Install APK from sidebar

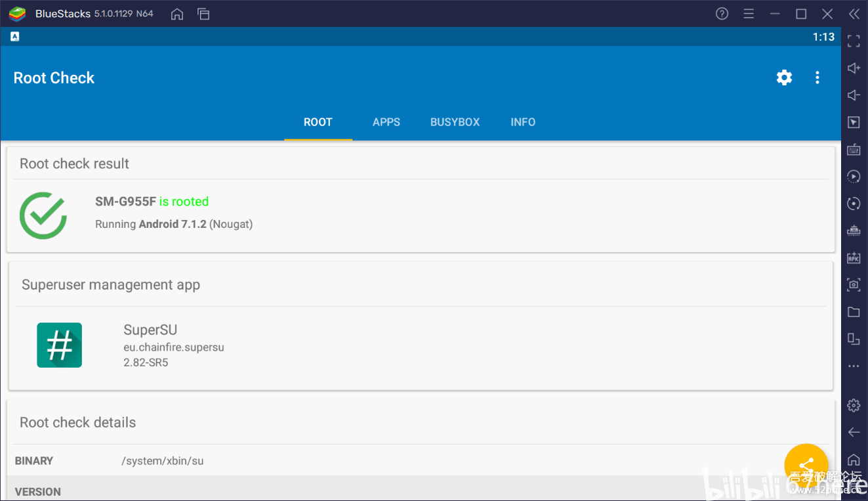854,257
